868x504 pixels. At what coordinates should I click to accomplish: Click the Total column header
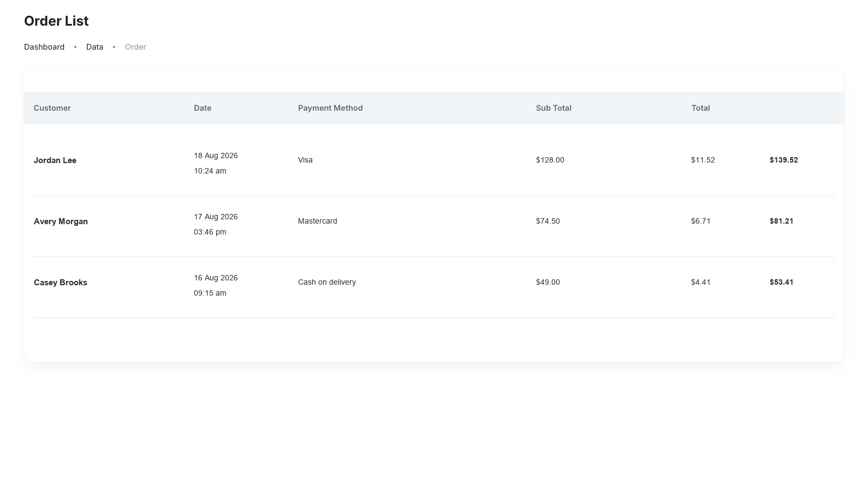[x=700, y=108]
